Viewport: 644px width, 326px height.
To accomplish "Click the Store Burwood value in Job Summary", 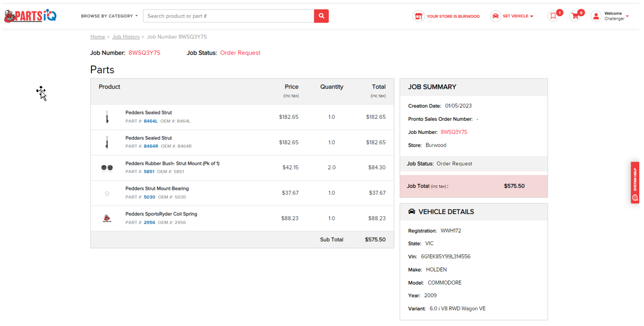I will (x=436, y=145).
